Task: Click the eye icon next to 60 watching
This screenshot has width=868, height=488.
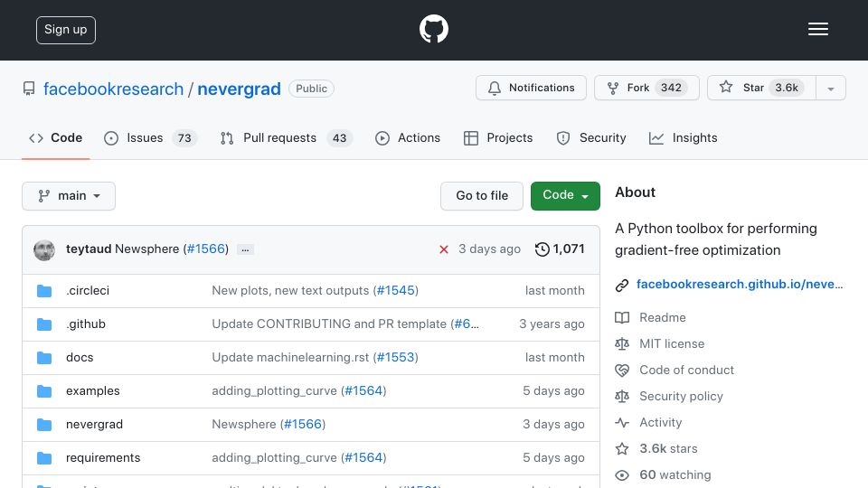Action: tap(622, 475)
